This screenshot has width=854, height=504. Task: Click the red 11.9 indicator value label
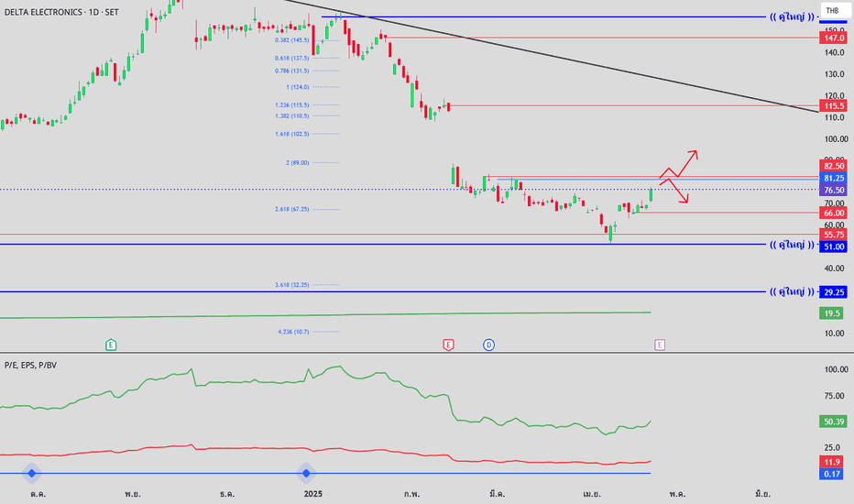click(833, 462)
